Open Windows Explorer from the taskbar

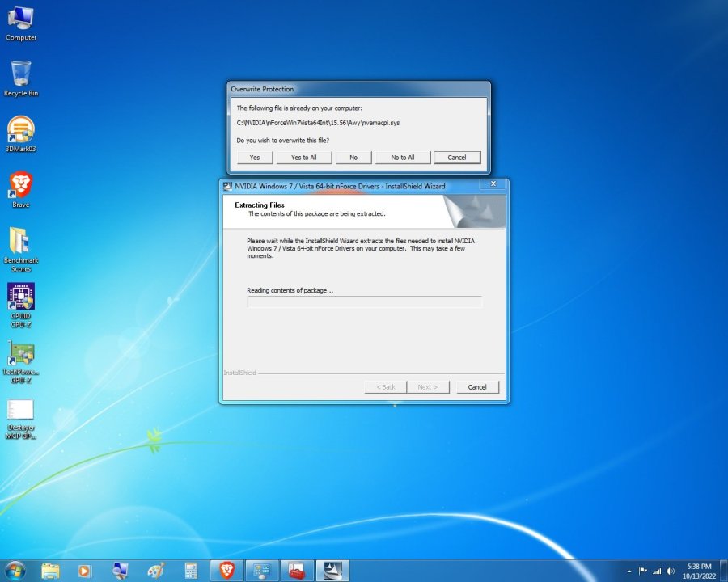point(49,571)
